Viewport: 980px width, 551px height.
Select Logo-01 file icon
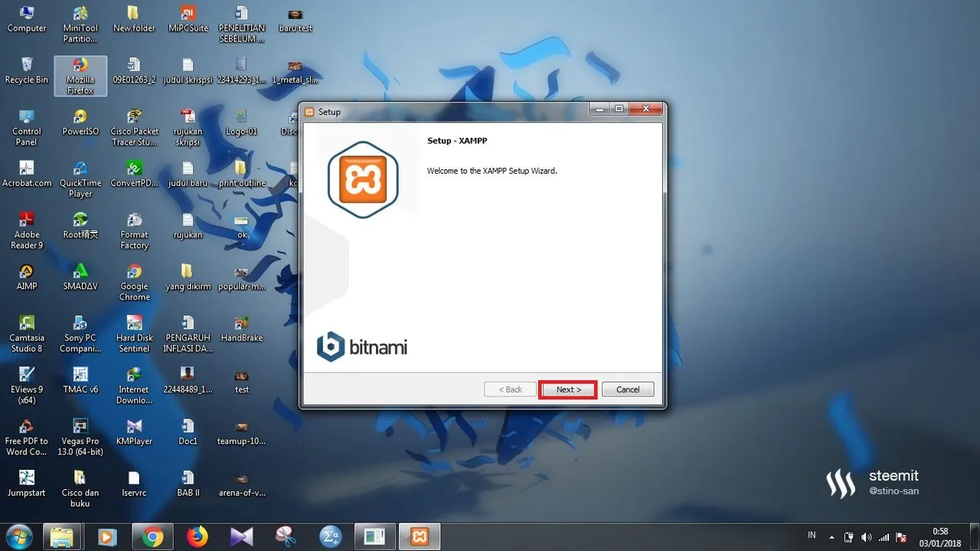(241, 122)
